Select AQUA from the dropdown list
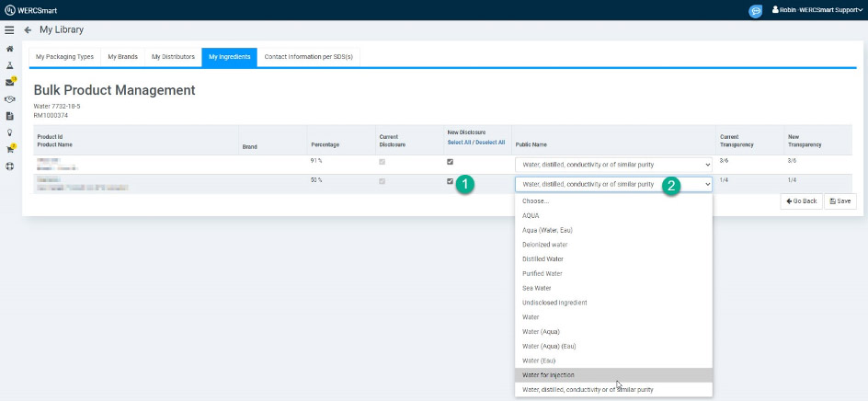This screenshot has width=868, height=401. pos(613,215)
